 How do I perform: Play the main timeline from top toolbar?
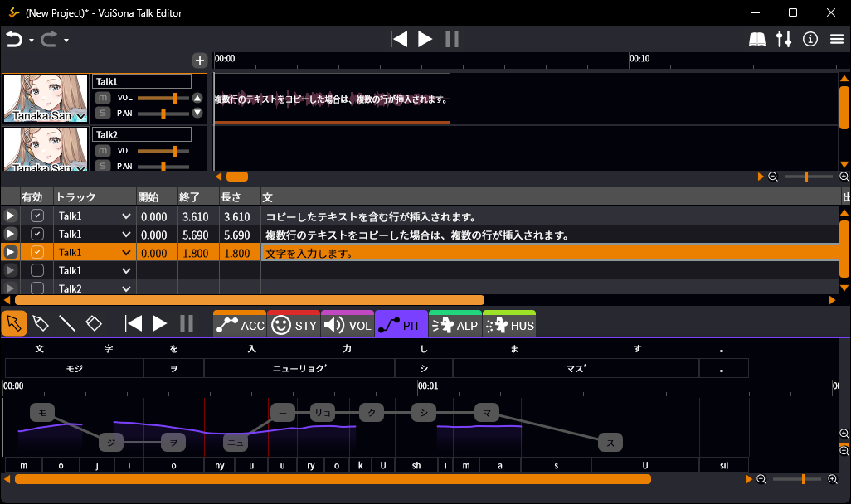click(x=425, y=39)
